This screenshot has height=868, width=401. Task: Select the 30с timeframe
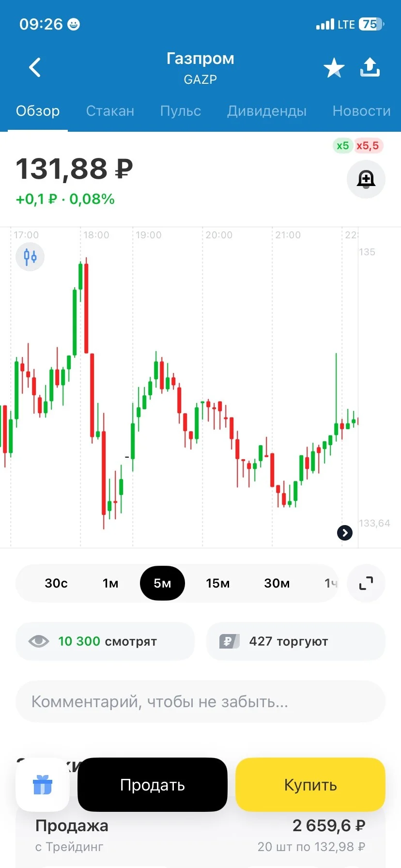[x=56, y=583]
